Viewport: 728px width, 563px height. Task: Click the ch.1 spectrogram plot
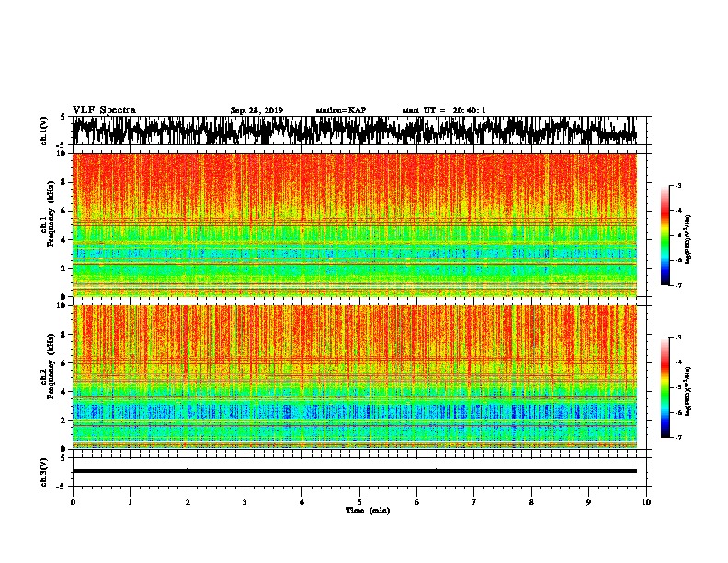(354, 224)
